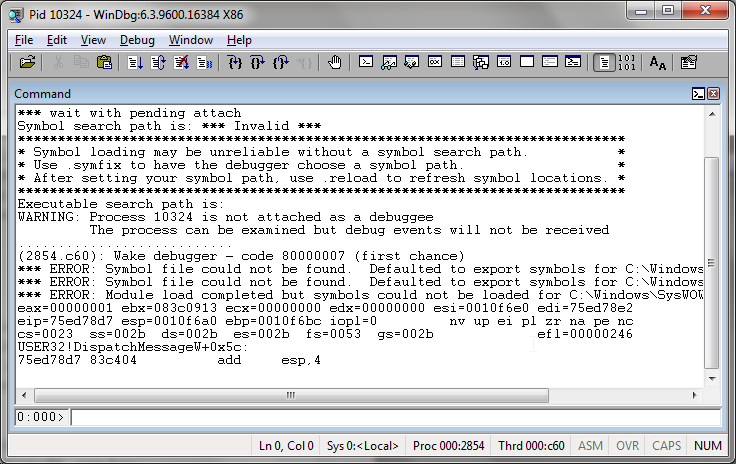Open the Command window options dropdown
The image size is (736, 464).
tap(698, 94)
